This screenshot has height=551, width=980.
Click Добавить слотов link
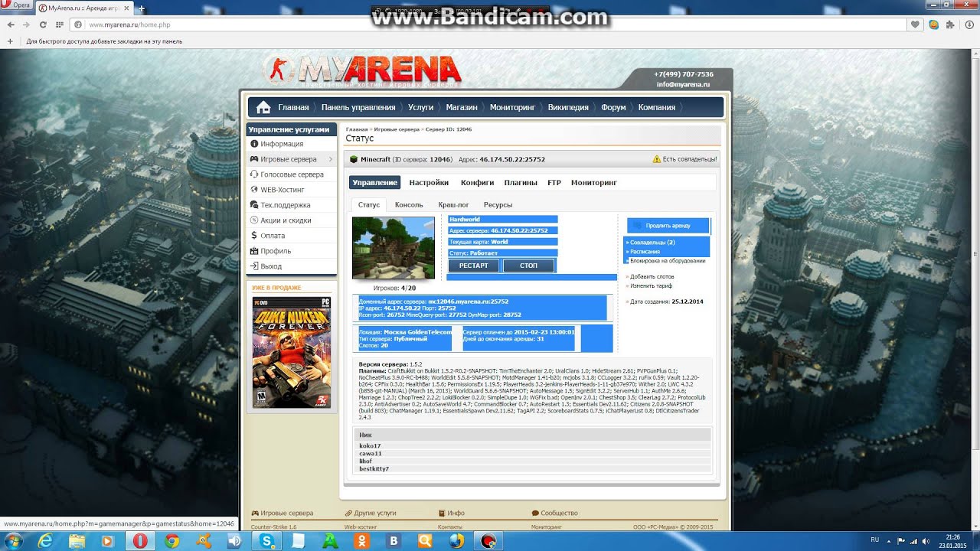(652, 276)
